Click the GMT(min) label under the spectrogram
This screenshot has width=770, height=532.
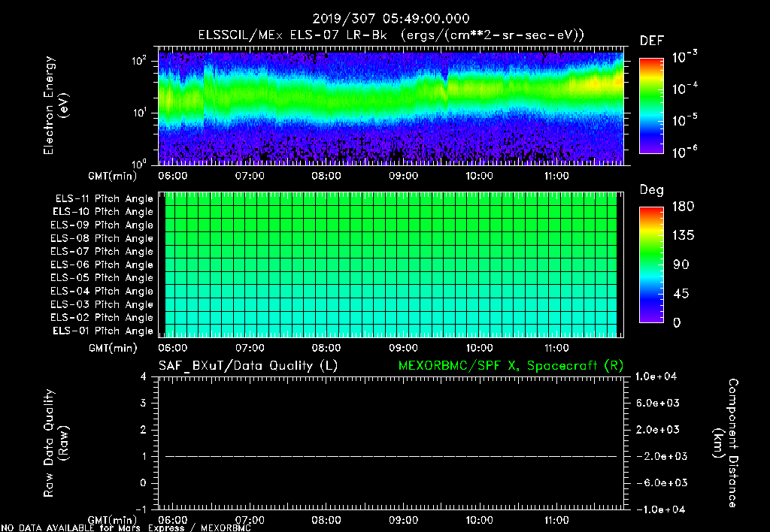113,176
